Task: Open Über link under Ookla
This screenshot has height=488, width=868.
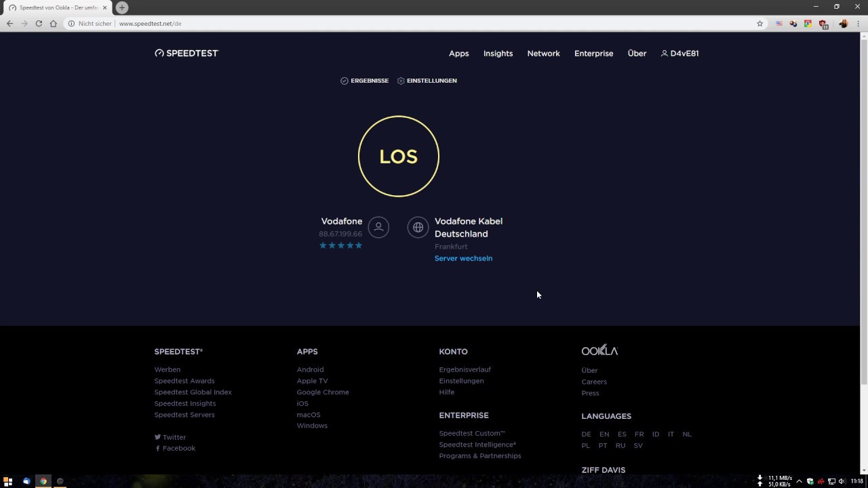Action: tap(589, 370)
